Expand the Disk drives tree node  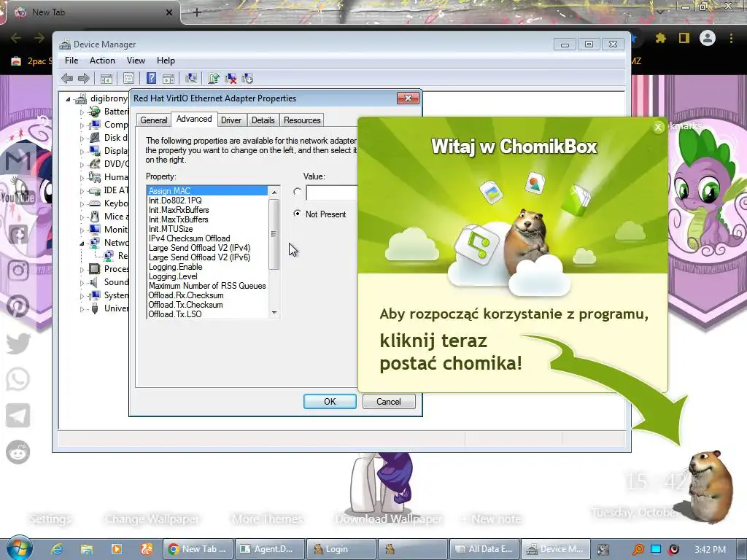point(82,139)
